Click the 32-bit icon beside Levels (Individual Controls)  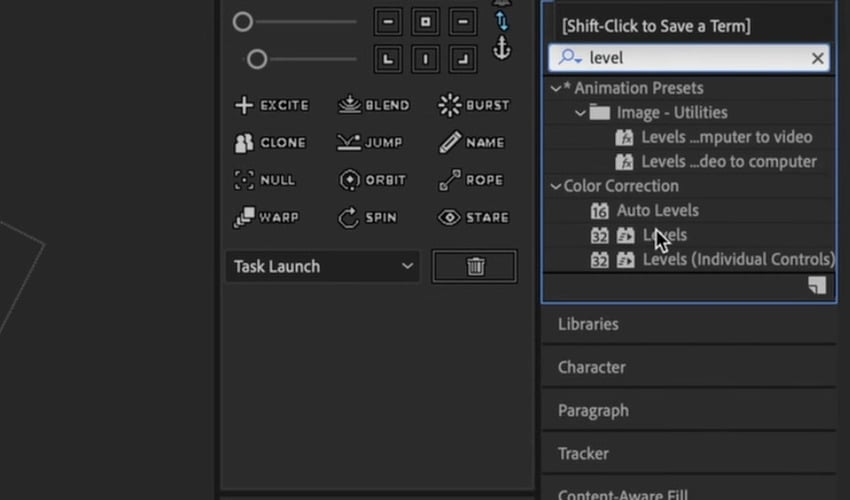pos(600,260)
